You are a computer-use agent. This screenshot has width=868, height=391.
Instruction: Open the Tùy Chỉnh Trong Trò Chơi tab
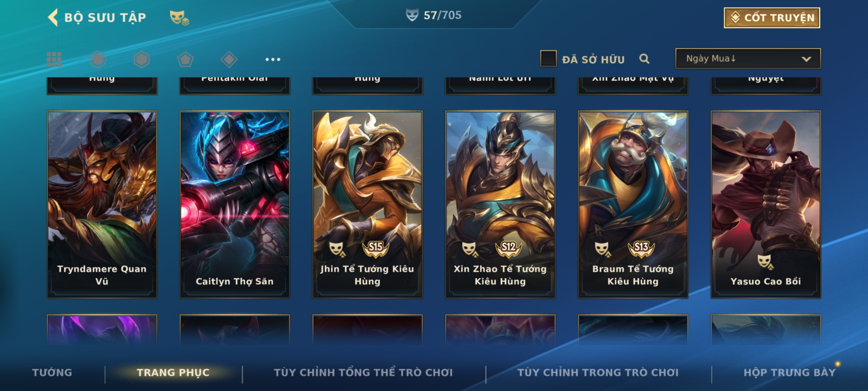[598, 372]
